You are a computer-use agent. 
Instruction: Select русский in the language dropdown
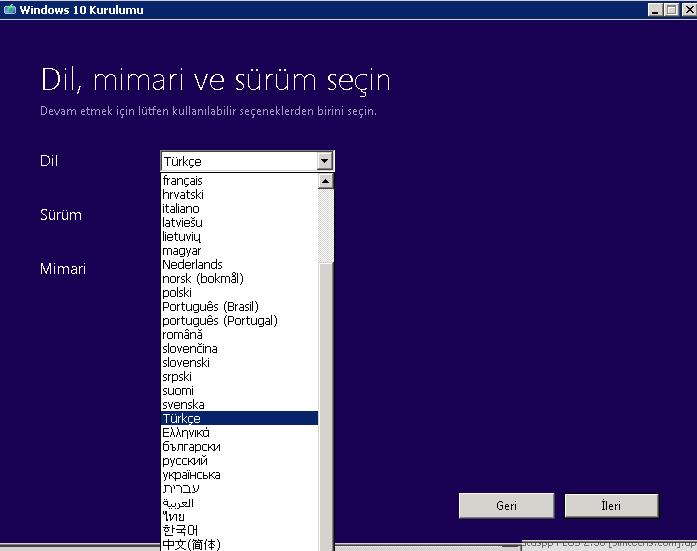pos(185,460)
